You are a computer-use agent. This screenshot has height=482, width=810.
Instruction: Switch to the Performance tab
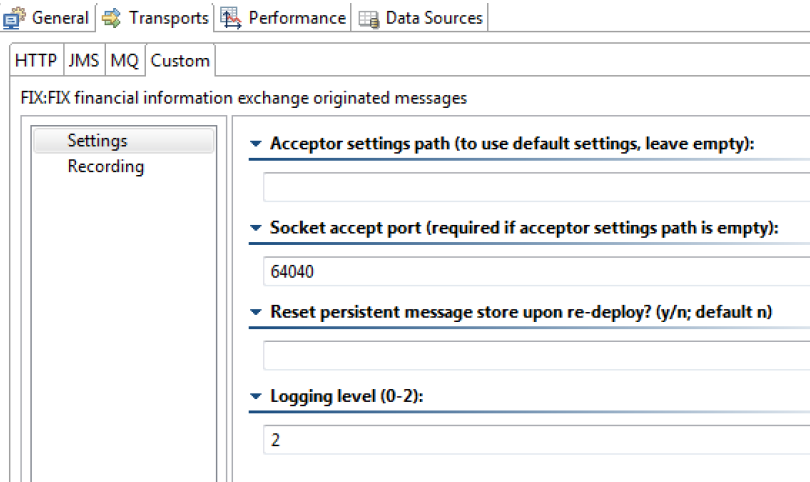(283, 18)
